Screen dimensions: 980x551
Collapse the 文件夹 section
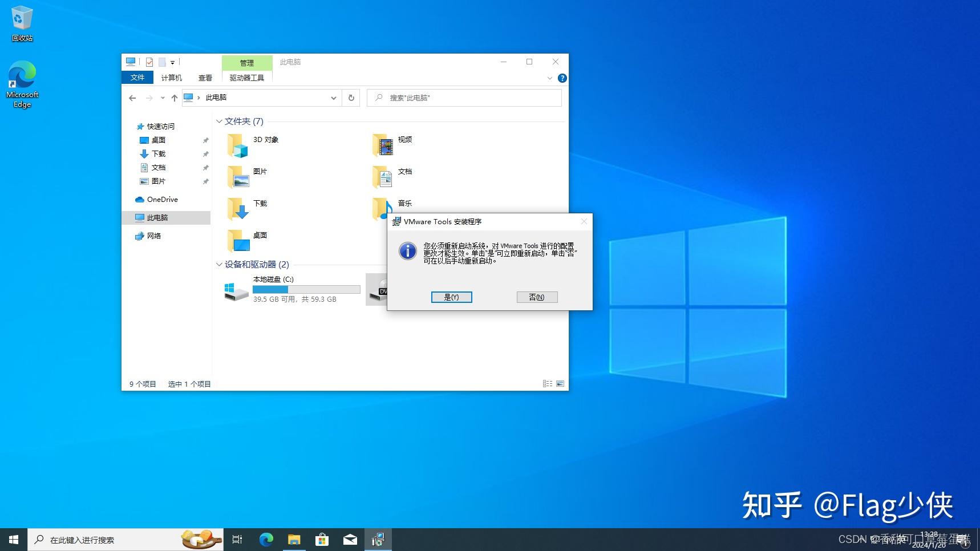(219, 121)
